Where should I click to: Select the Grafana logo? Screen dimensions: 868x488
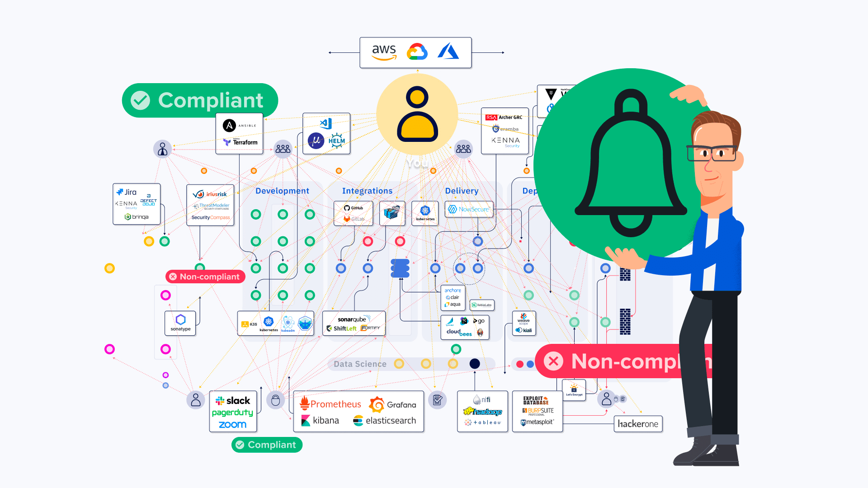[x=392, y=404]
